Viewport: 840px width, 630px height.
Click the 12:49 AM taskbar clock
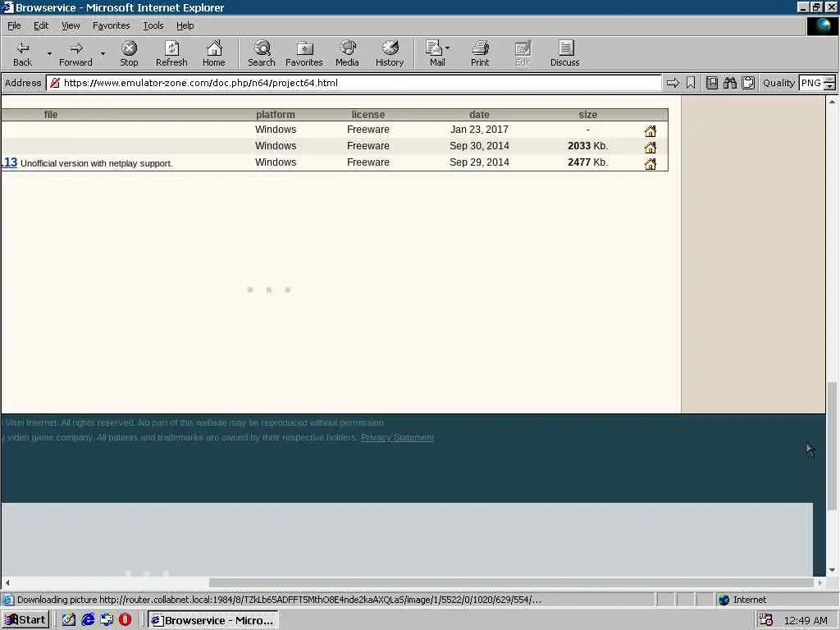[806, 620]
